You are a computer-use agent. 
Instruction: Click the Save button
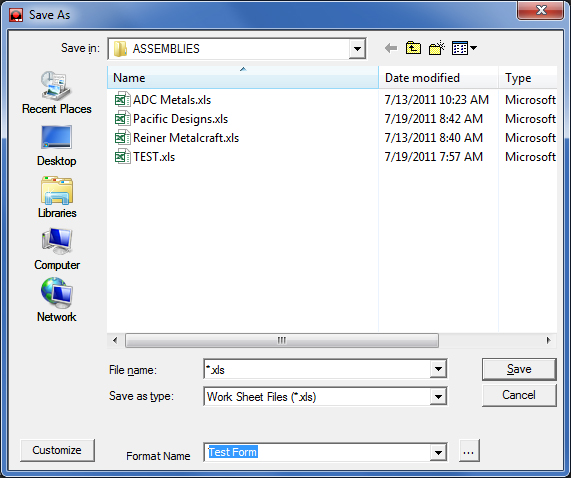[519, 369]
